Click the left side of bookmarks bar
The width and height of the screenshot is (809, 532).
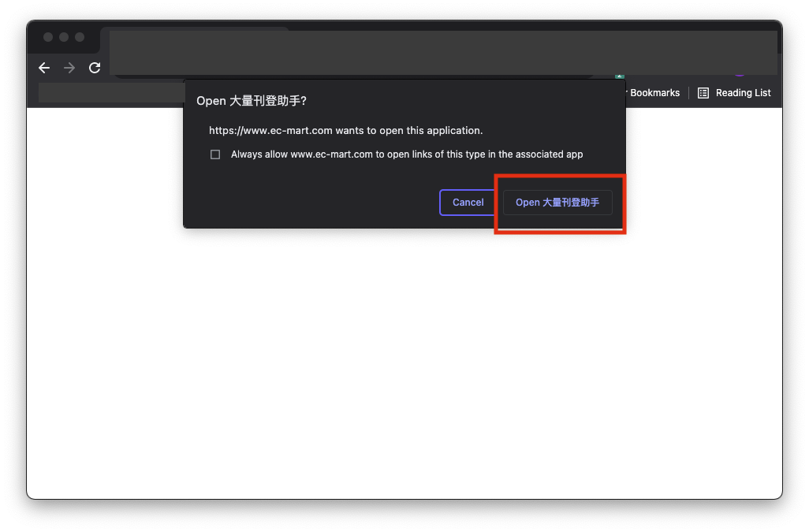pos(110,93)
